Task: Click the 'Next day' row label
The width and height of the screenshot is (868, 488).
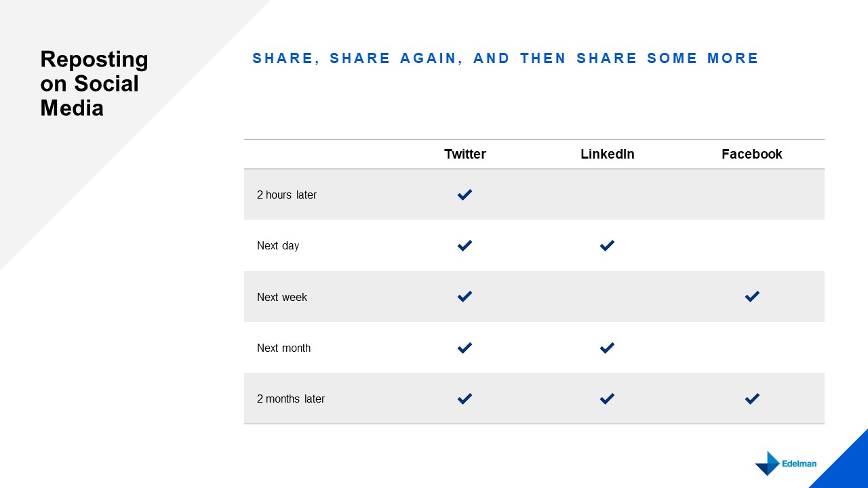Action: 278,246
